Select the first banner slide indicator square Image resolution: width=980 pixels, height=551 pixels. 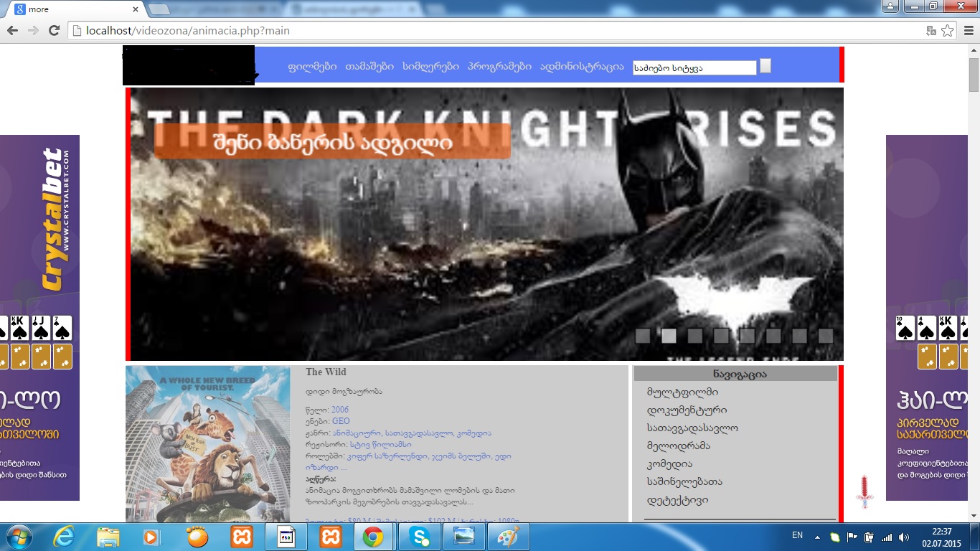[x=643, y=336]
